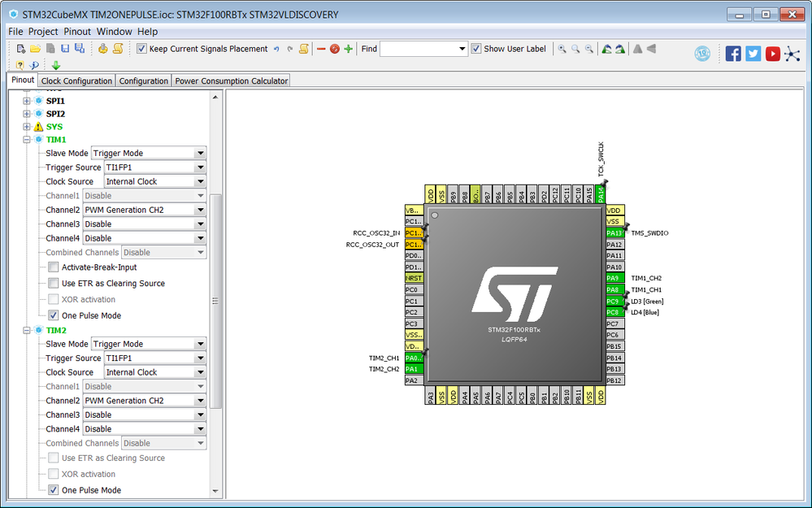The image size is (812, 508).
Task: Toggle Keep Current Signals Placement checkbox
Action: tap(141, 49)
